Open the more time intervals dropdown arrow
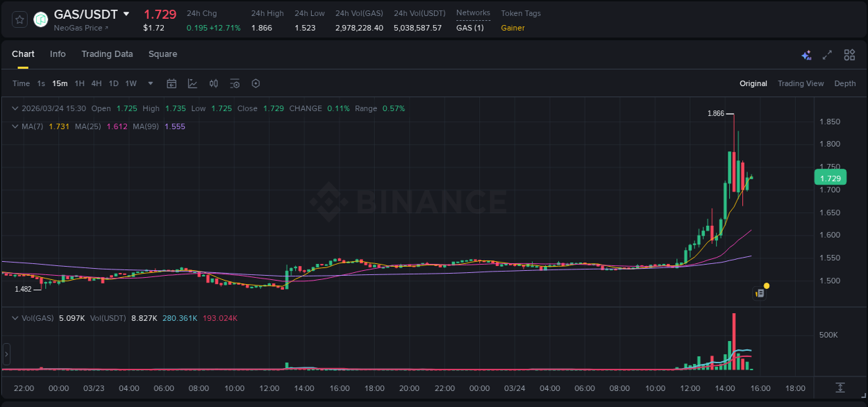This screenshot has height=407, width=868. click(150, 83)
